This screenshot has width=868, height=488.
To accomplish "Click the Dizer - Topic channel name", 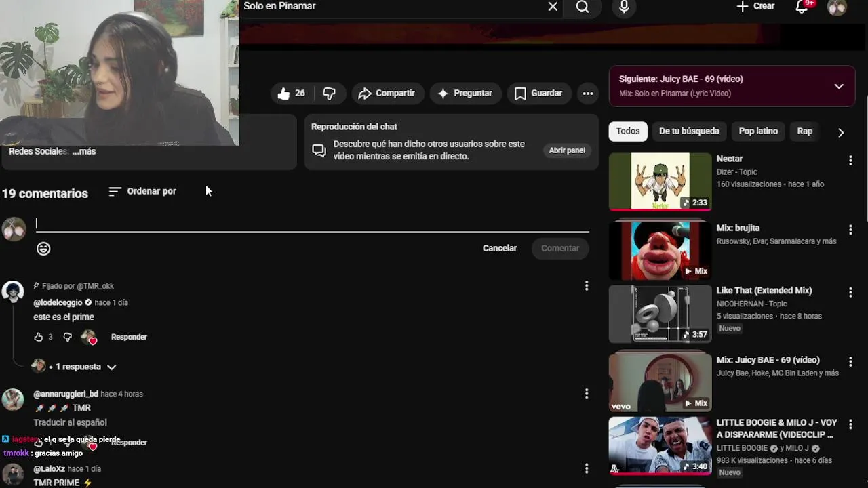I will [737, 172].
